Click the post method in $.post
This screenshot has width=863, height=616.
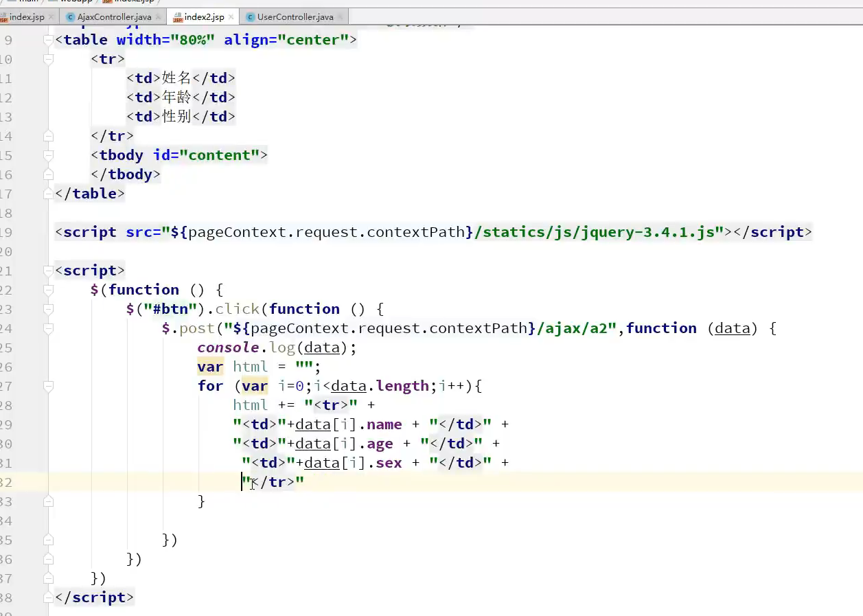[x=197, y=328]
